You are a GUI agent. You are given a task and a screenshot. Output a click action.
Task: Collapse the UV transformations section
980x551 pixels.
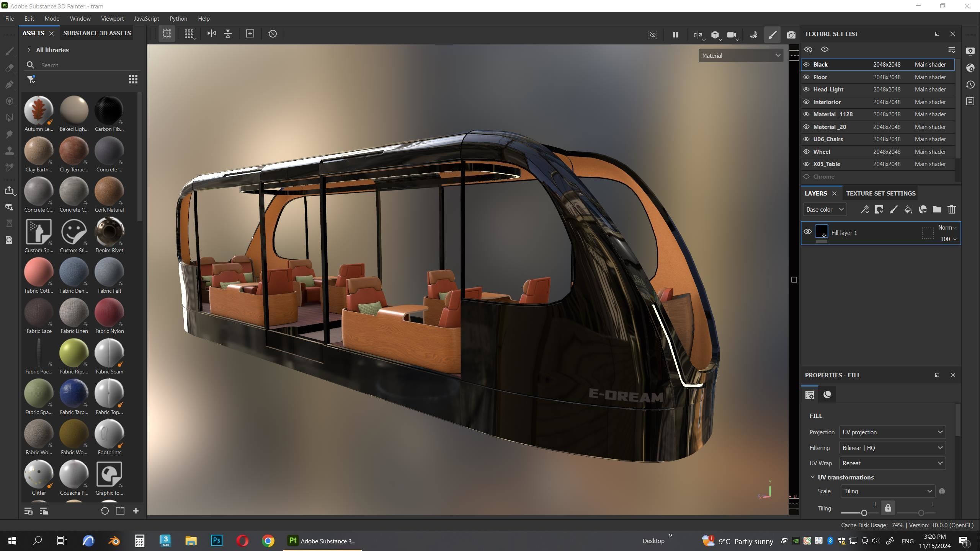click(812, 477)
